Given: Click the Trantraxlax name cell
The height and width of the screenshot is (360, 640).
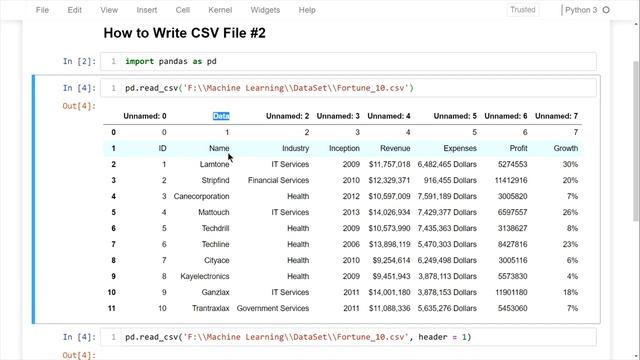Looking at the screenshot, I should [211, 308].
